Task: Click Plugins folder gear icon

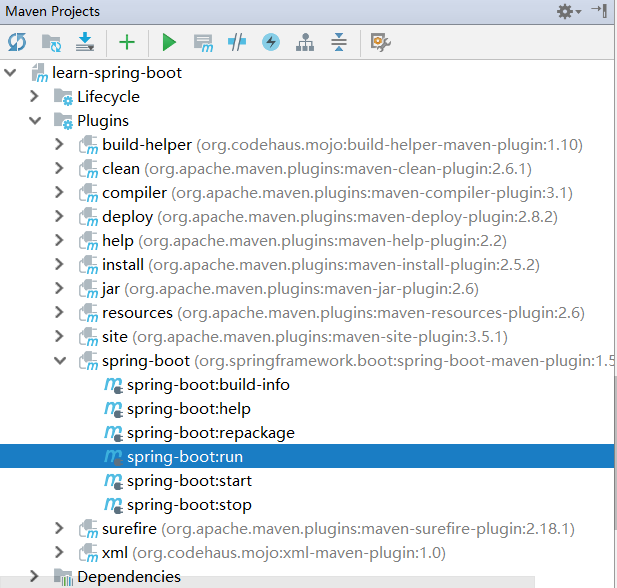Action: point(63,121)
